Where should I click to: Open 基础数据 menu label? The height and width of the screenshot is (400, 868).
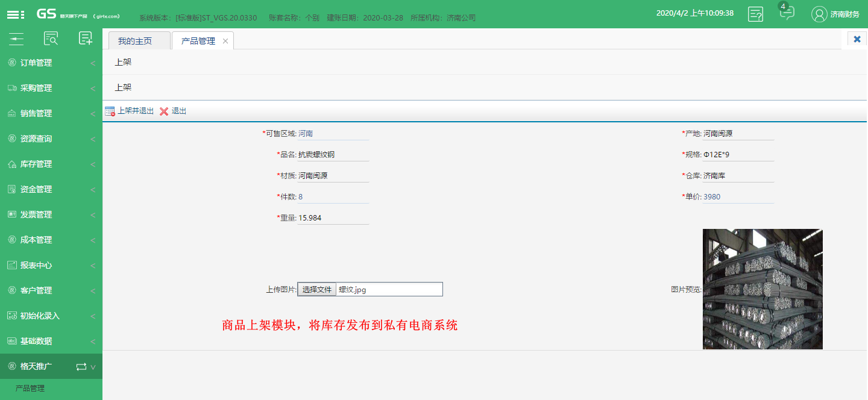pyautogui.click(x=36, y=341)
